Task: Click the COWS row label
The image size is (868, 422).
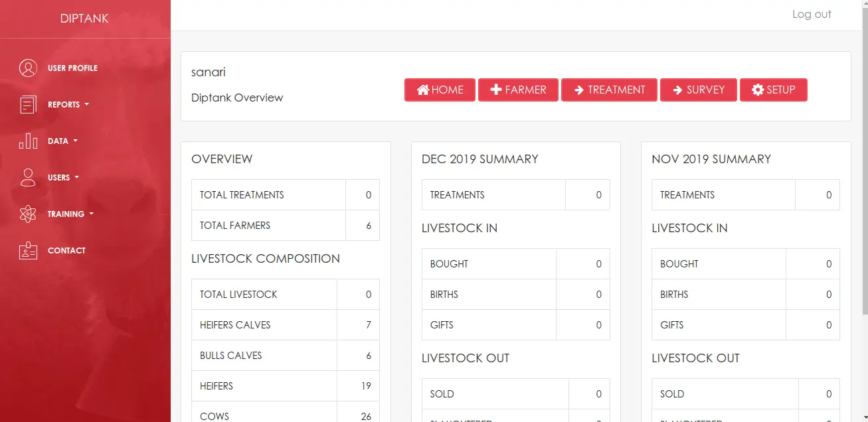Action: point(215,417)
